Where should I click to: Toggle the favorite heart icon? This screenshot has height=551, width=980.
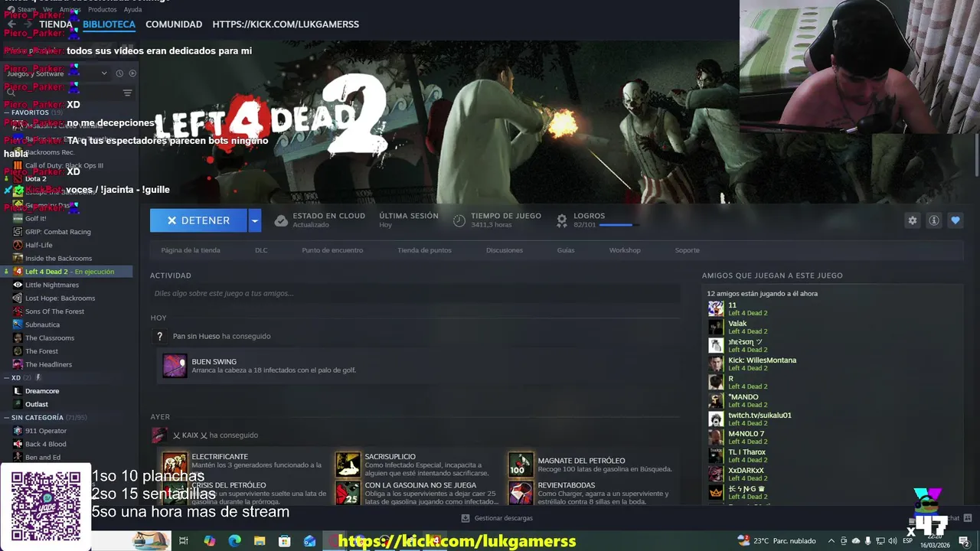(x=955, y=220)
